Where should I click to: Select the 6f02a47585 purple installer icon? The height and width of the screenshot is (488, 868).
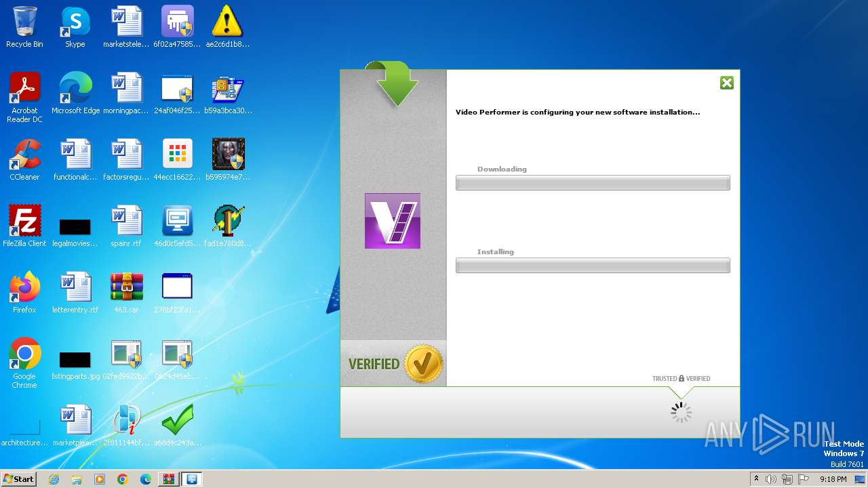pos(177,27)
